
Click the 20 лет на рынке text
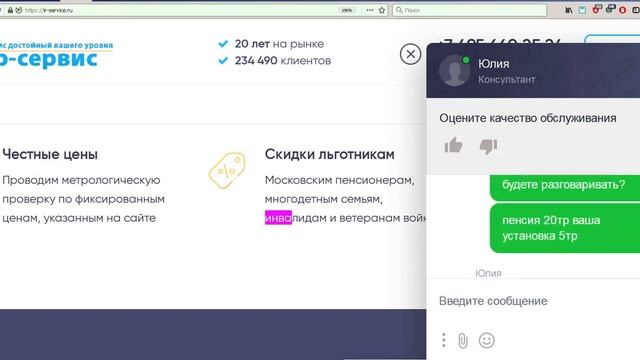(x=279, y=44)
